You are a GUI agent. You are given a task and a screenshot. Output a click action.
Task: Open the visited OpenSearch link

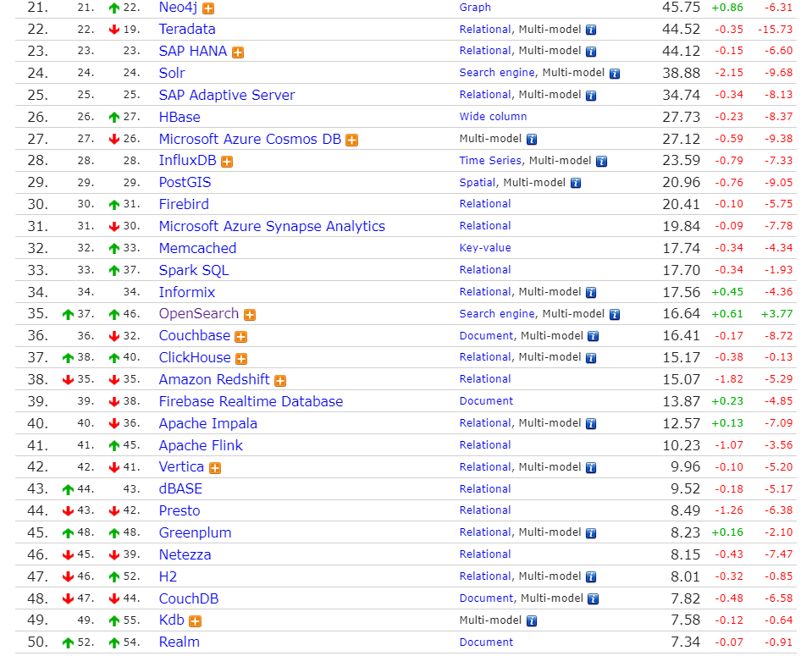(199, 314)
